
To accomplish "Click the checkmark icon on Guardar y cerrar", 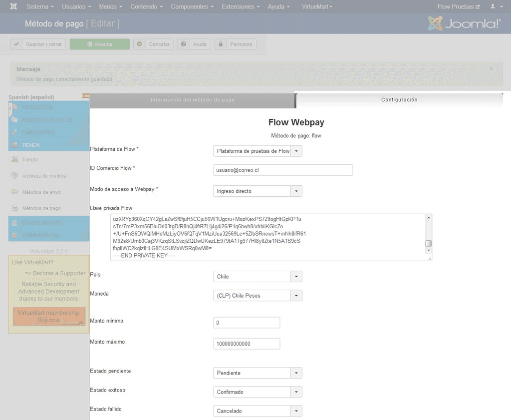I will coord(16,44).
